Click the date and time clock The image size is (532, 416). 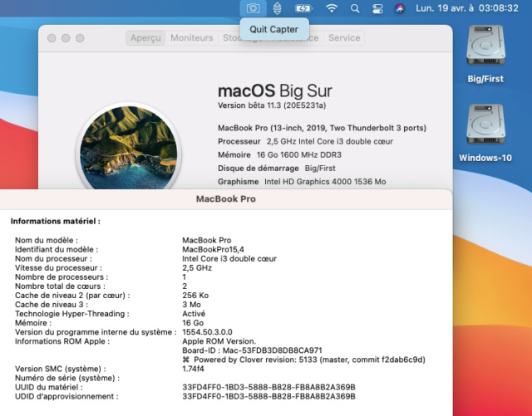click(x=467, y=8)
